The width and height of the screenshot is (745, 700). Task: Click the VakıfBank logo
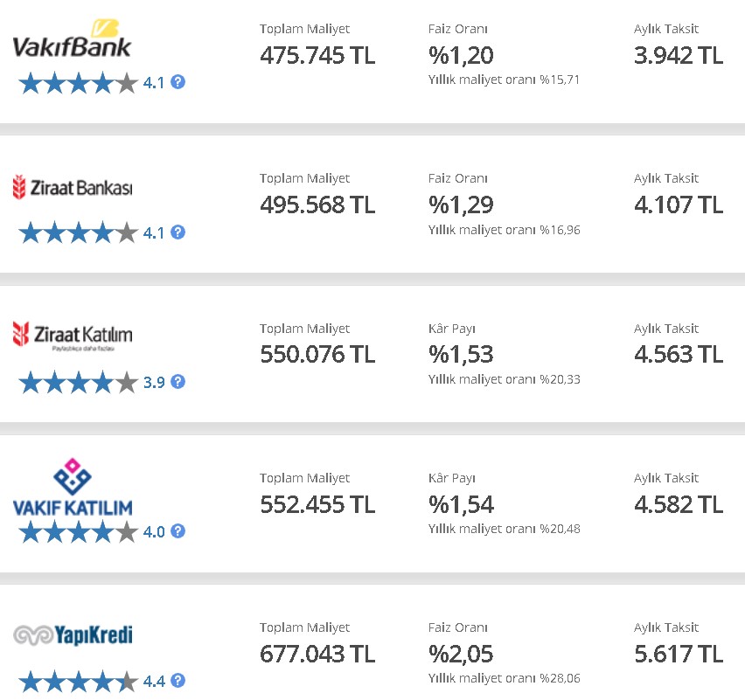click(x=72, y=39)
